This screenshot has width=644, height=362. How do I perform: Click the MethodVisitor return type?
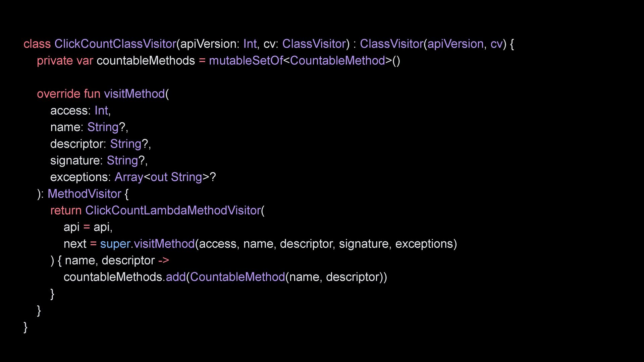coord(84,194)
